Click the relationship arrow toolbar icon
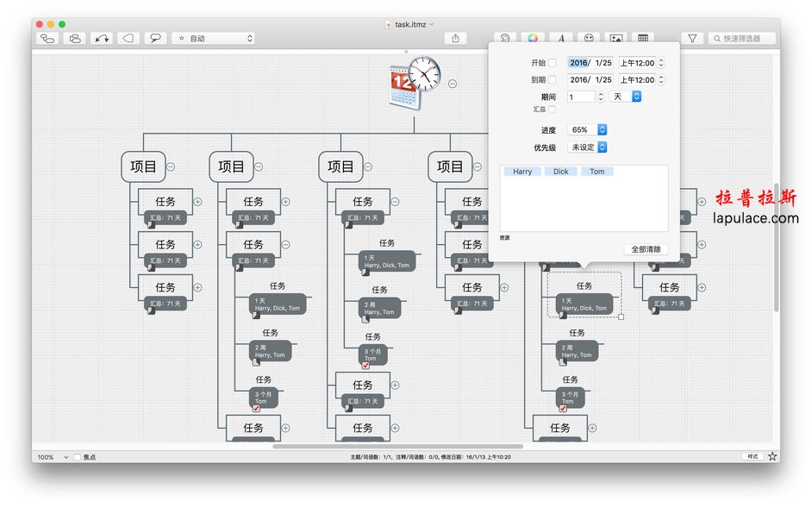 102,38
